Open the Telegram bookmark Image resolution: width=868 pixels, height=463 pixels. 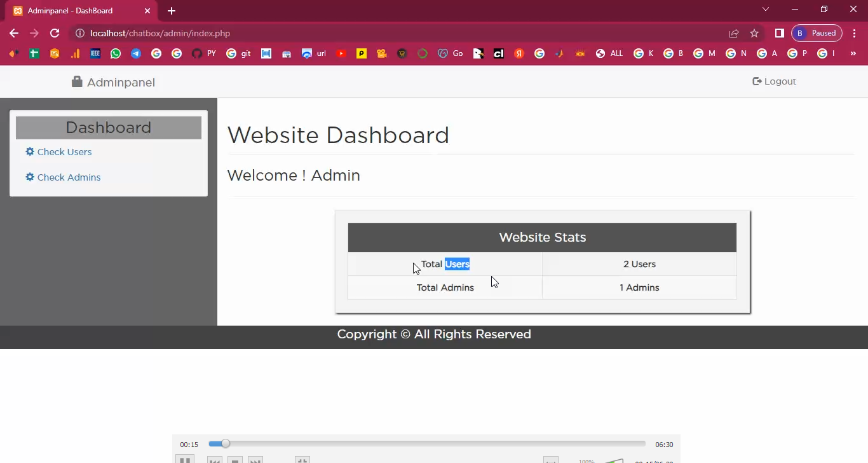point(136,54)
